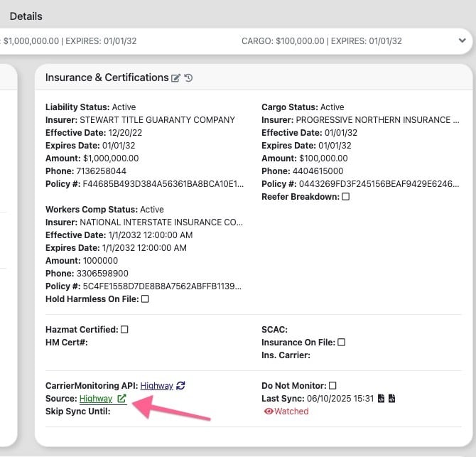Click the Watched status text
476x457 pixels.
[x=291, y=412]
